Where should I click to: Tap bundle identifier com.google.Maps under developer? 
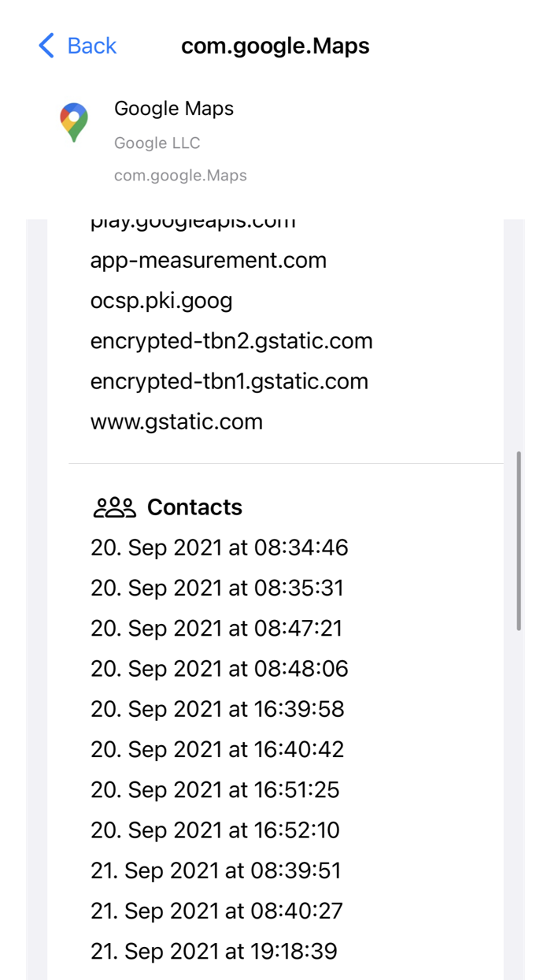coord(180,175)
